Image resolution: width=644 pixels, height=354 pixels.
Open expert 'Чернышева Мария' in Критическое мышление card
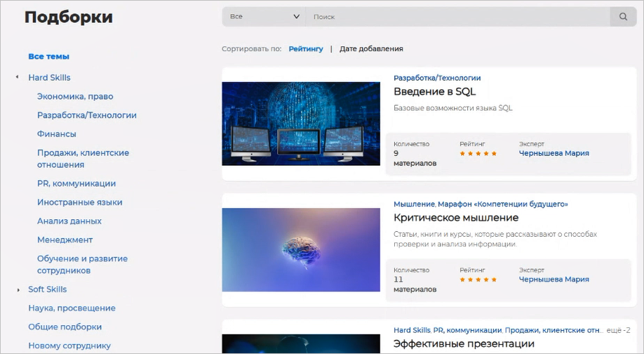coord(554,280)
